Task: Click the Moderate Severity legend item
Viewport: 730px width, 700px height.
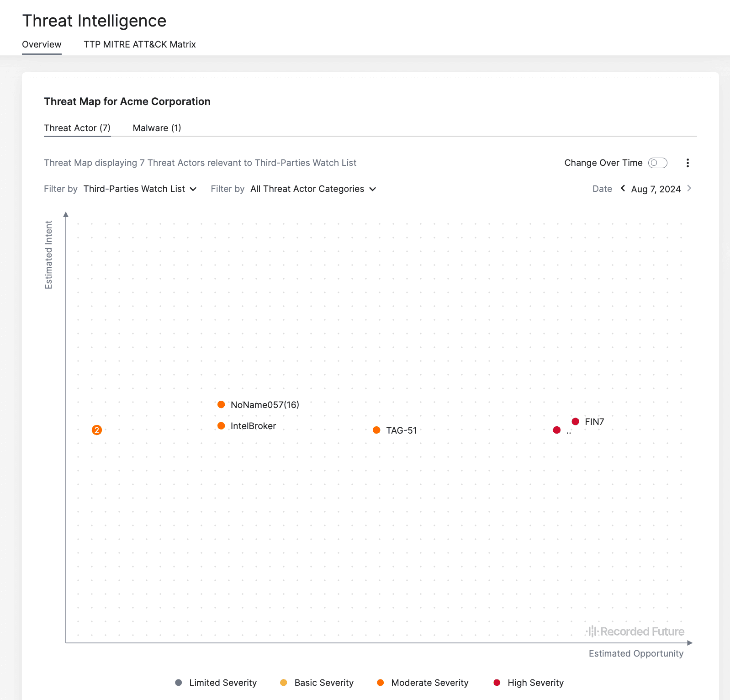Action: pos(423,683)
